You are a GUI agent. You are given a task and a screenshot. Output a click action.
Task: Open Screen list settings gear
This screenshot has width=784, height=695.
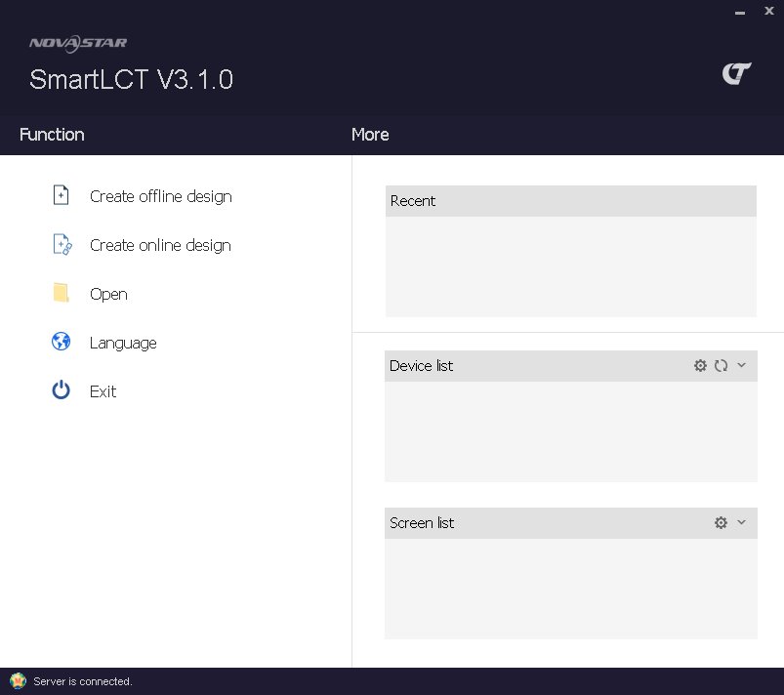pyautogui.click(x=721, y=522)
